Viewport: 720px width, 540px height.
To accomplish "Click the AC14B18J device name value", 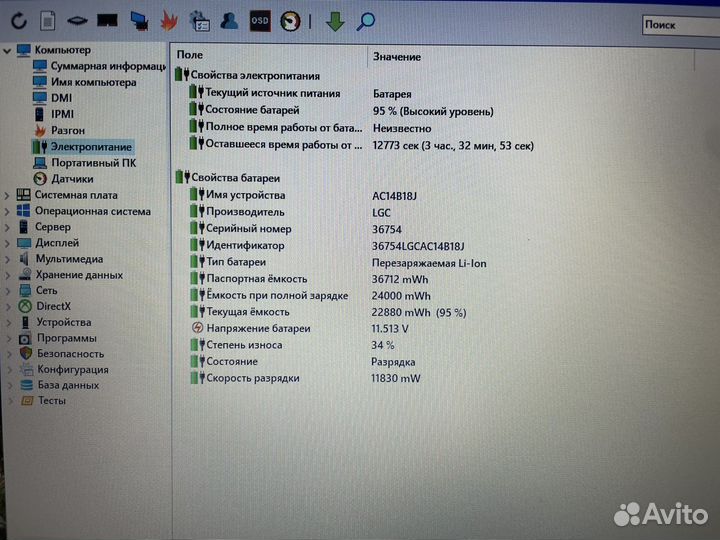I will pyautogui.click(x=394, y=197).
